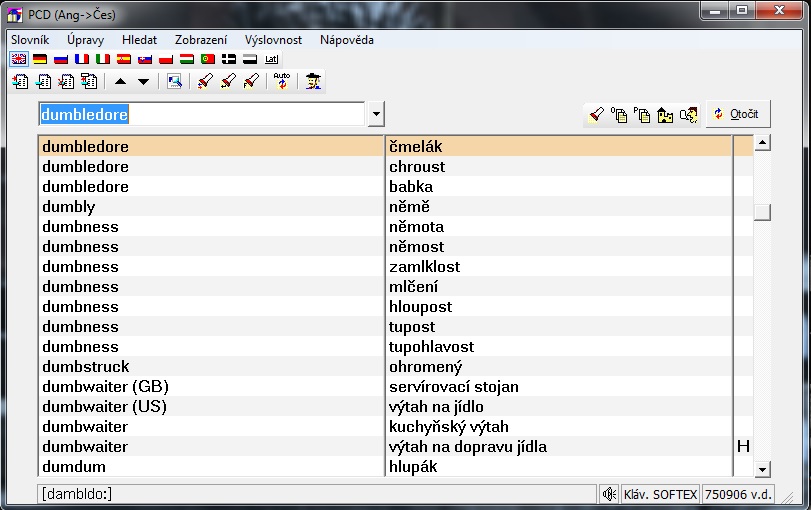The height and width of the screenshot is (510, 811).
Task: Switch to the French flag dictionary
Action: tap(82, 59)
